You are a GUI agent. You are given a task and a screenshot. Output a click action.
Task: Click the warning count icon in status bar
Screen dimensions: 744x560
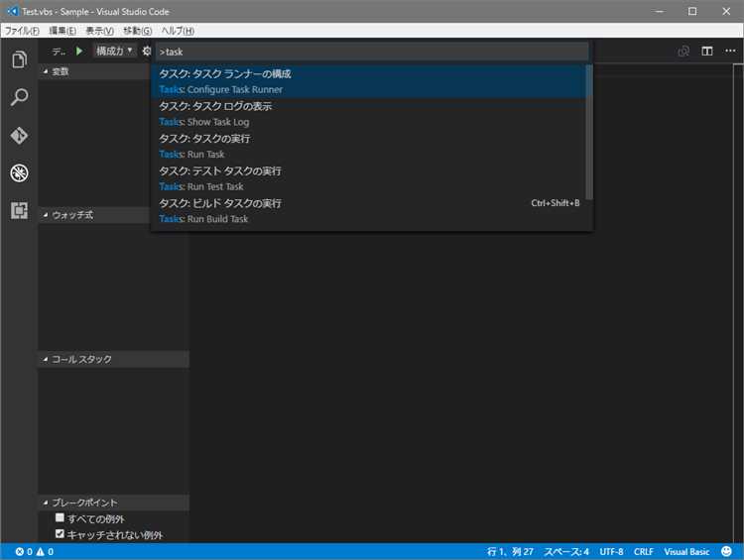coord(40,551)
